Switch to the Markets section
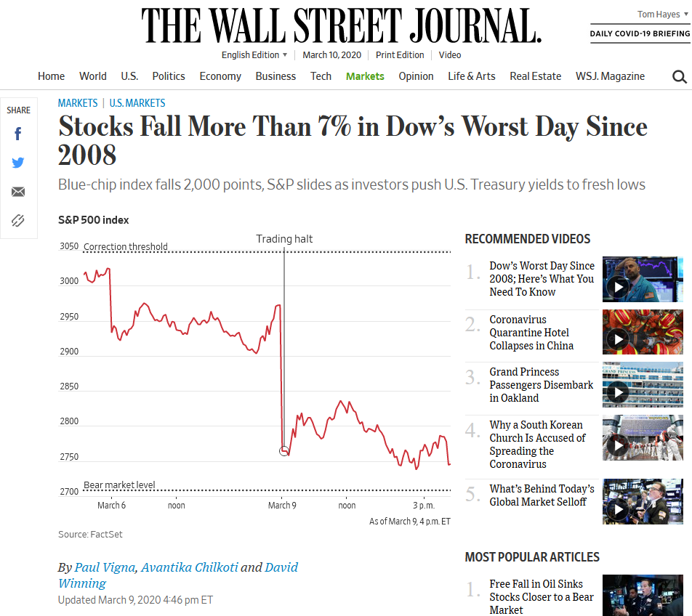This screenshot has height=616, width=692. (365, 76)
